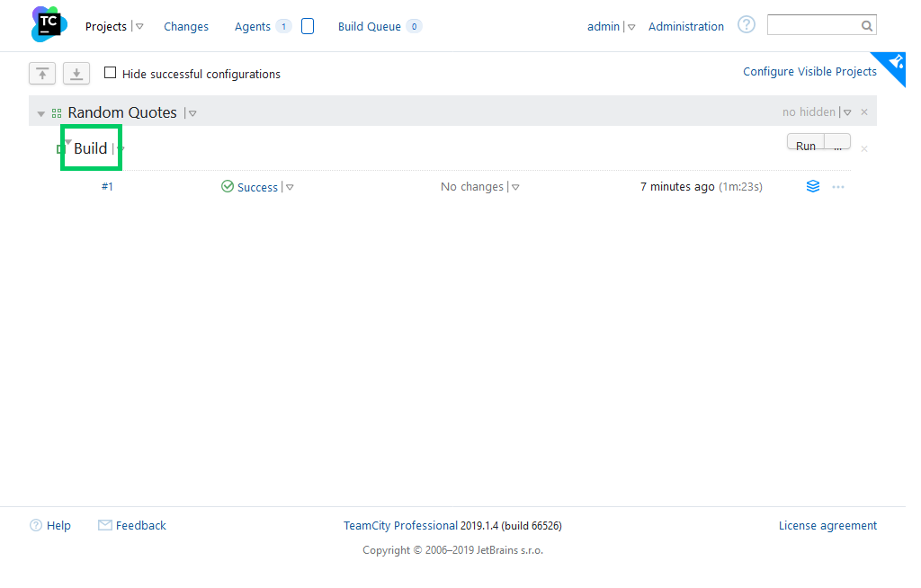Open the Build Queue page
This screenshot has height=588, width=921.
click(370, 26)
